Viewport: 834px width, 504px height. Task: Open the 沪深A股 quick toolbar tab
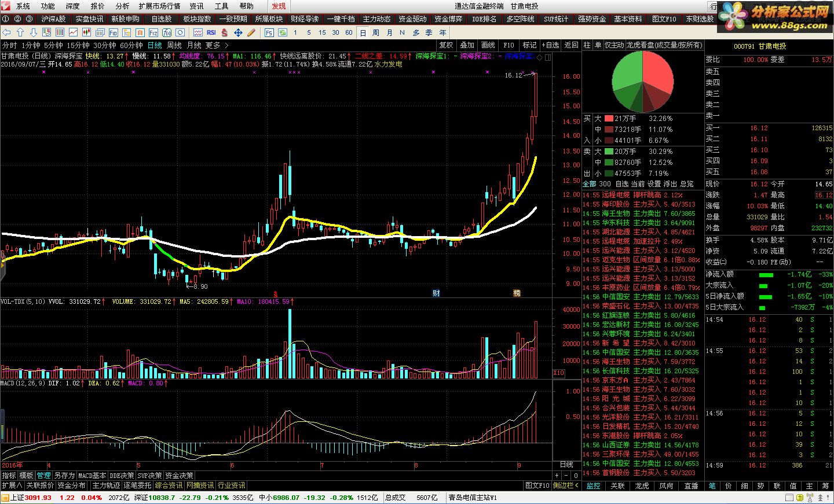[x=53, y=19]
